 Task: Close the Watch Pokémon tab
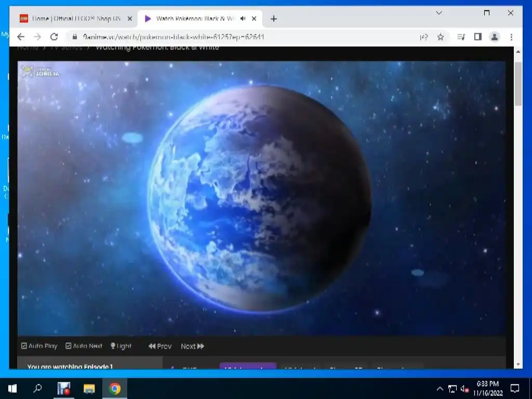254,19
